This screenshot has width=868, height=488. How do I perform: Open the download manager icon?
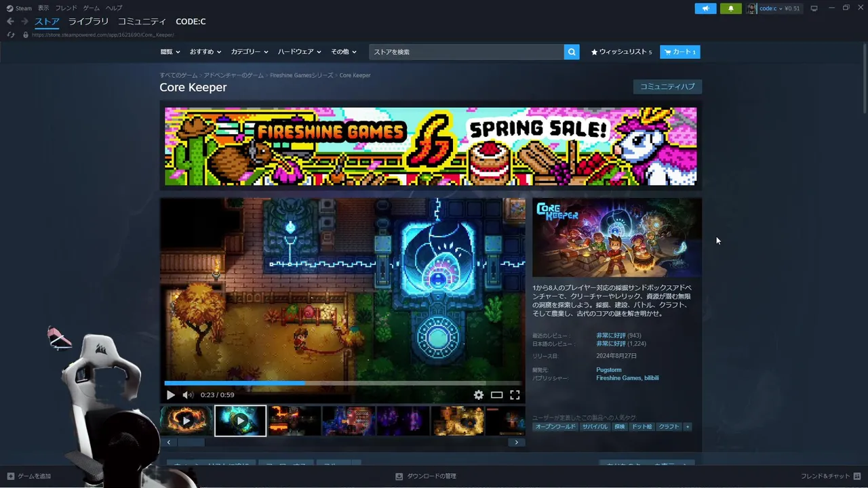click(399, 476)
